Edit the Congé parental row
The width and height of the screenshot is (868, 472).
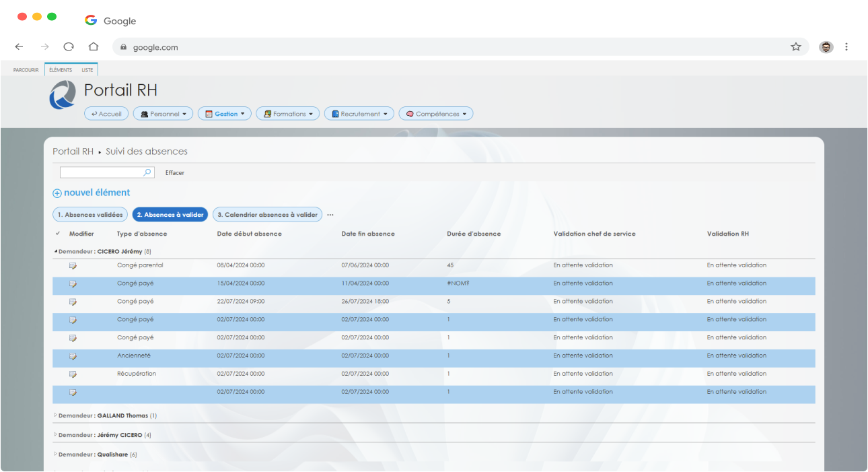[73, 265]
